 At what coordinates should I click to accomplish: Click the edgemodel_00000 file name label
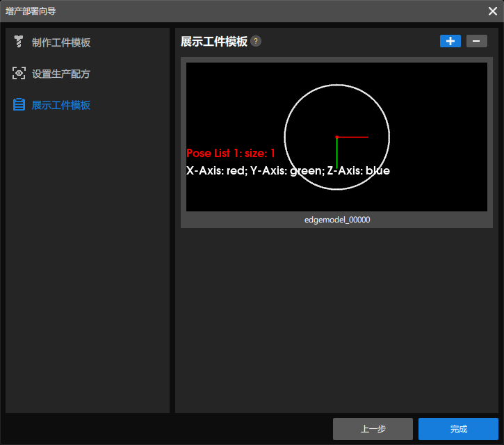coord(337,220)
